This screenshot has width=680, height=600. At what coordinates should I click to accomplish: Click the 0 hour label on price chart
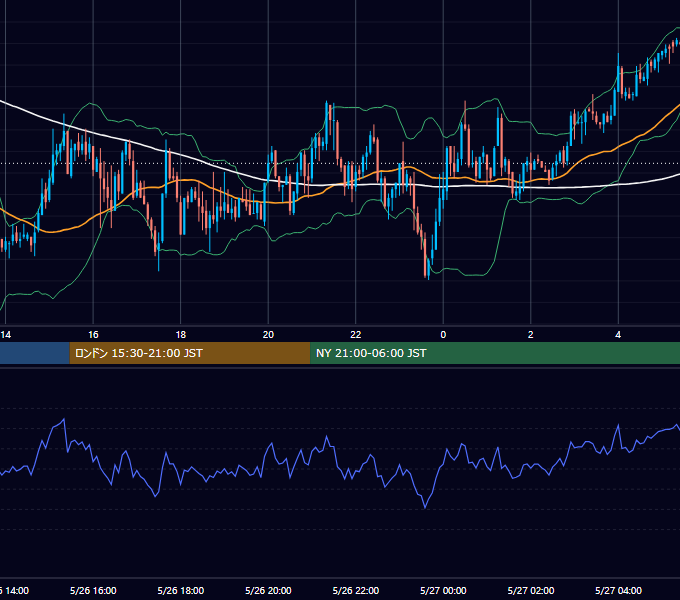[x=443, y=335]
